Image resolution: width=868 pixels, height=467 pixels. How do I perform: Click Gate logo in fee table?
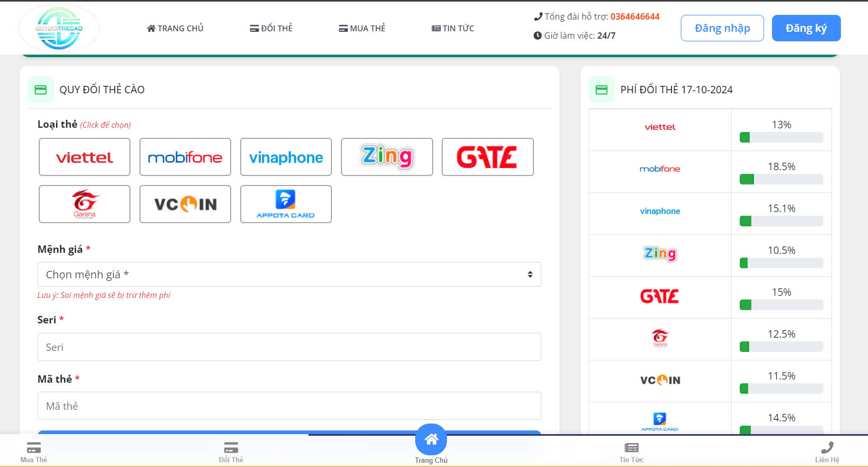point(660,296)
